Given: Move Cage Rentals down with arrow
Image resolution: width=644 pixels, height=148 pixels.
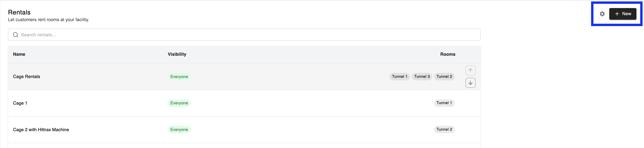Looking at the screenshot, I should click(470, 83).
